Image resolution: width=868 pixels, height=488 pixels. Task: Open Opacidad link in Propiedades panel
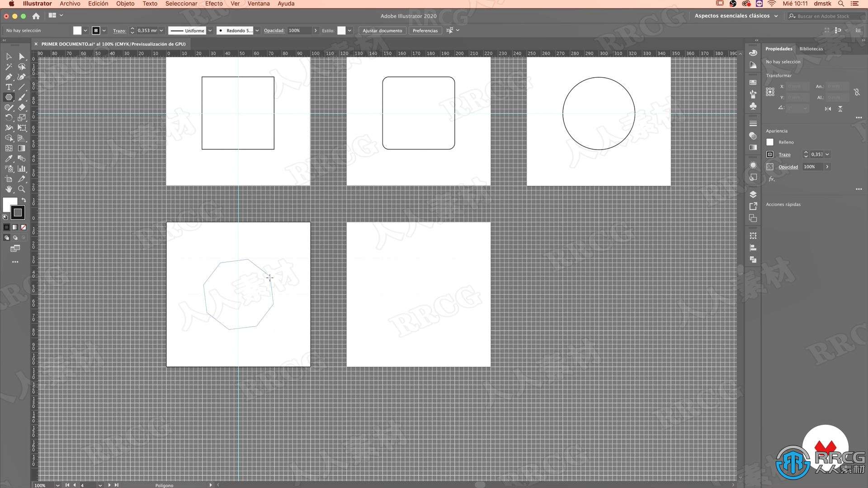(x=788, y=167)
